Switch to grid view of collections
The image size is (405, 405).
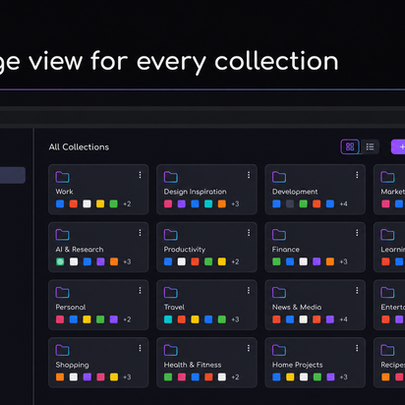coord(350,147)
